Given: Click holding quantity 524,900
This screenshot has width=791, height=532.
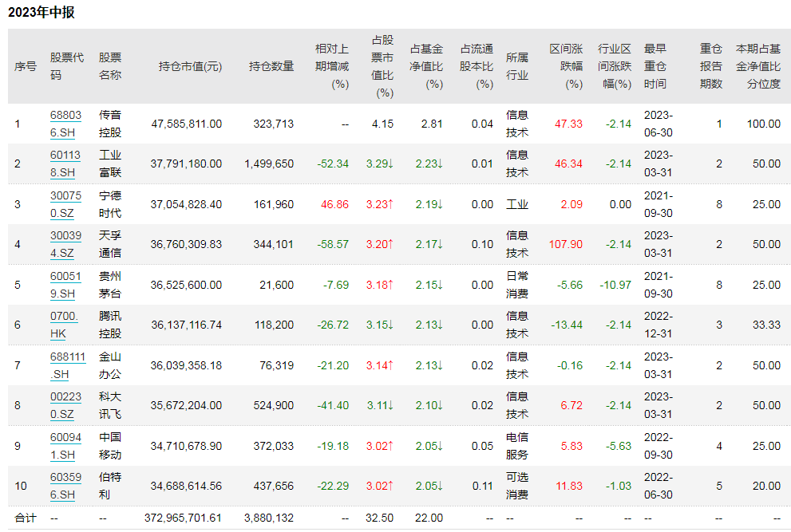Looking at the screenshot, I should (x=274, y=405).
